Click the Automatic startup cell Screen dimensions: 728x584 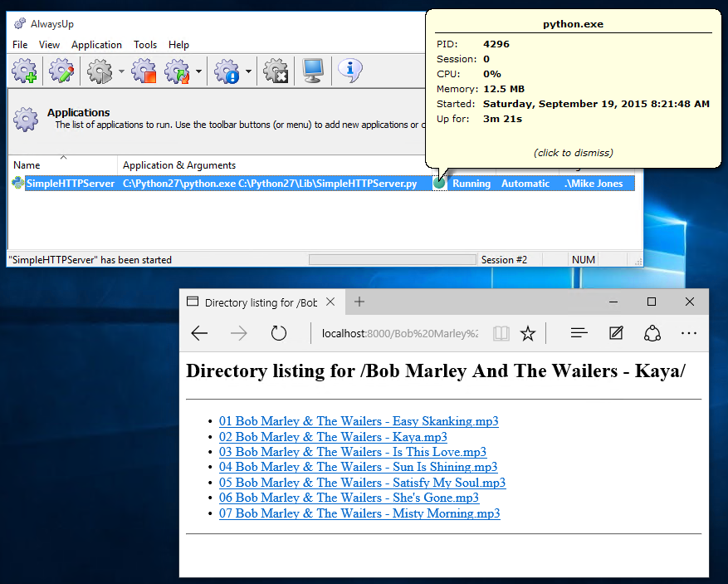525,183
